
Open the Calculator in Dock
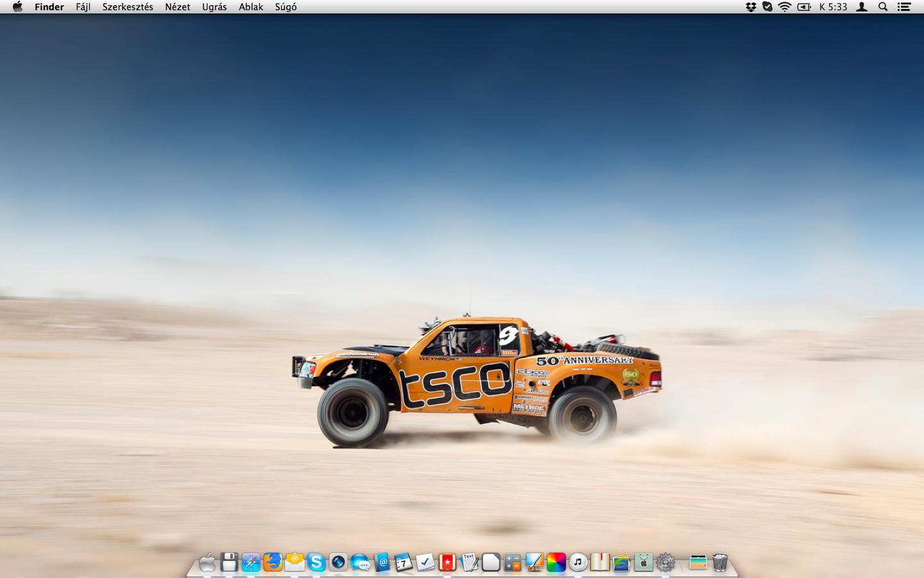pyautogui.click(x=513, y=563)
